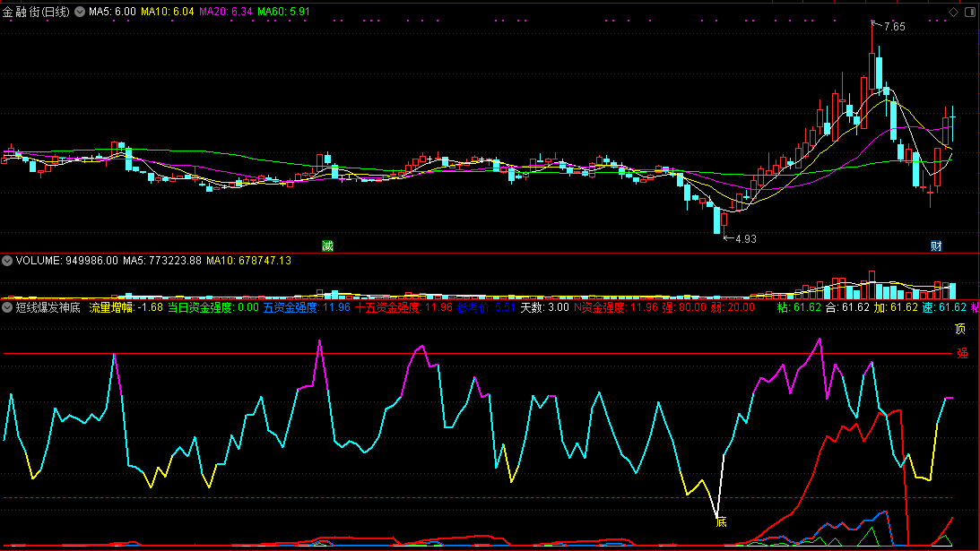The height and width of the screenshot is (551, 980).
Task: Click the cyan 速: 61.62 value
Action: pos(944,307)
